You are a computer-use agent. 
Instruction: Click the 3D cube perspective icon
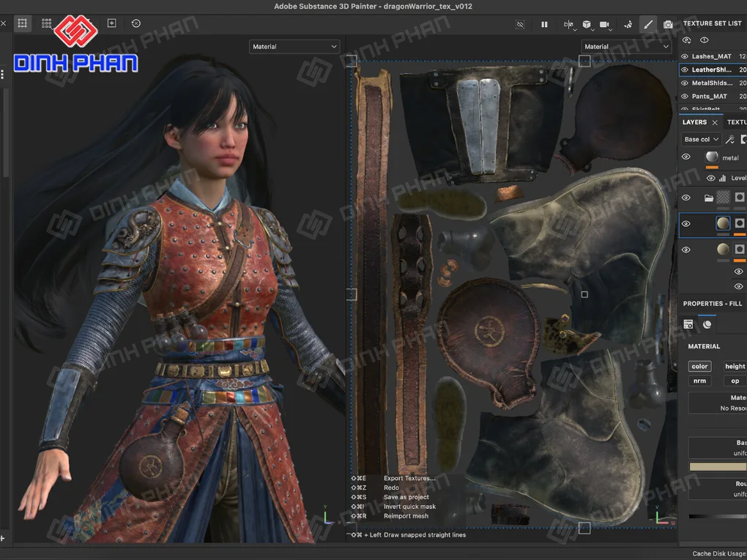(587, 24)
